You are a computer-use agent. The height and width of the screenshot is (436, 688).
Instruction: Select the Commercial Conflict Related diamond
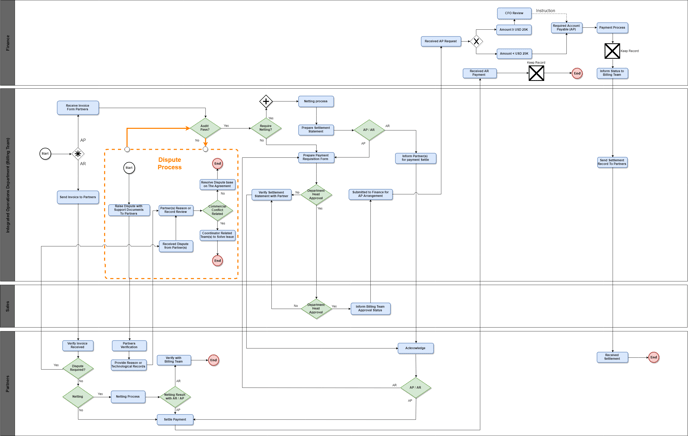(x=218, y=211)
